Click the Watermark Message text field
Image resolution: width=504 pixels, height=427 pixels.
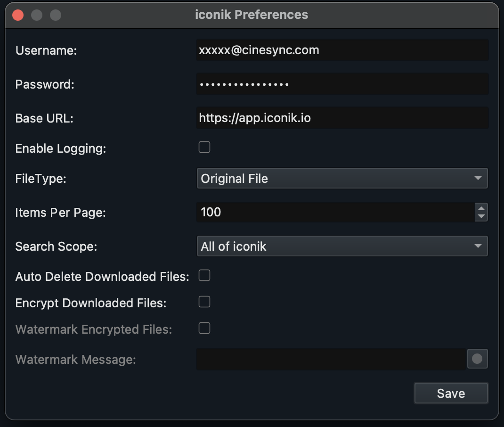pos(330,359)
